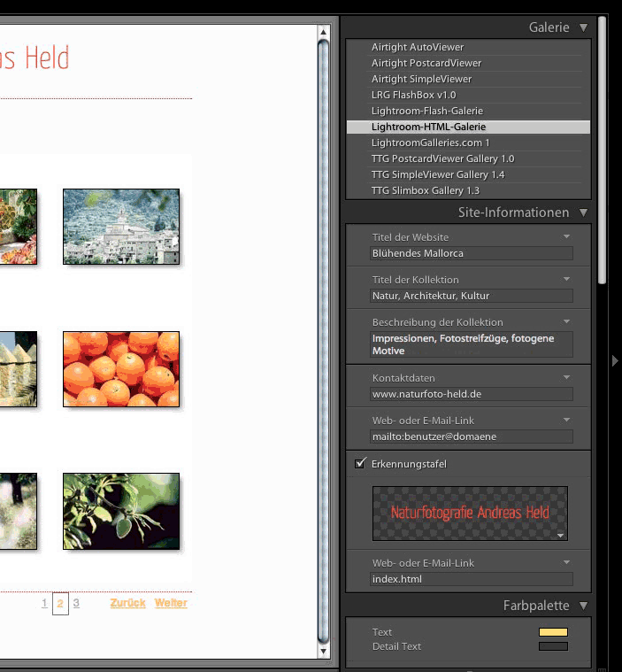Choose Lightroom-Flash-Galerie entry
Screen dimensions: 622x672
[468, 111]
